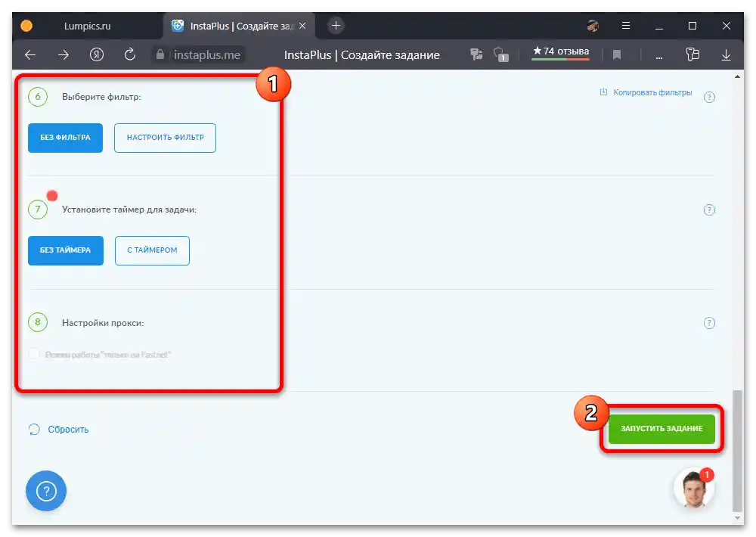Click the Установите таймер для задачи: heading
This screenshot has width=756, height=537.
[129, 210]
